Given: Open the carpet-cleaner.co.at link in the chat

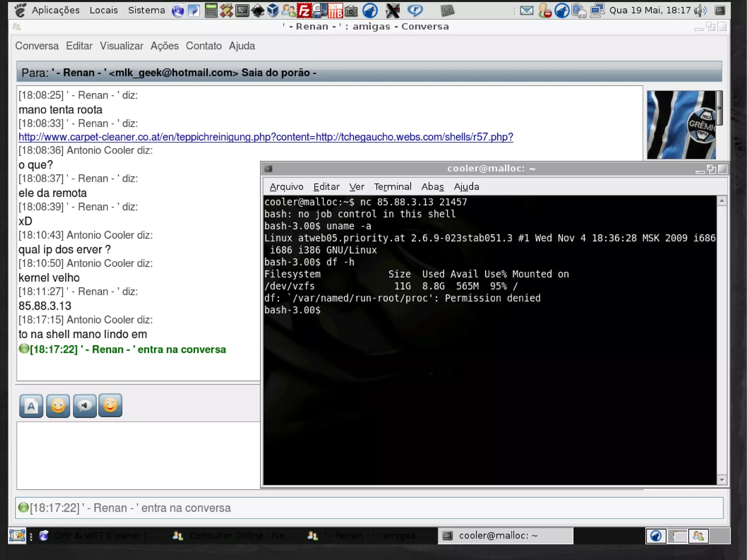Looking at the screenshot, I should pos(266,137).
